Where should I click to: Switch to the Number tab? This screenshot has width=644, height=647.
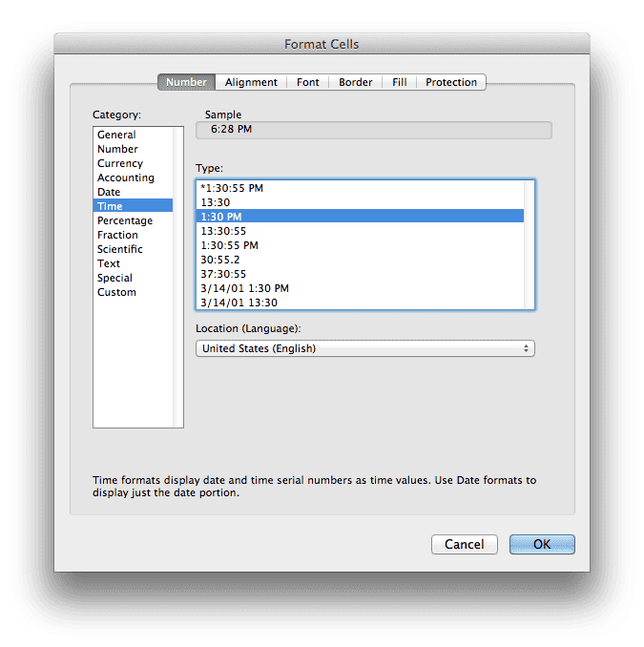pos(186,82)
